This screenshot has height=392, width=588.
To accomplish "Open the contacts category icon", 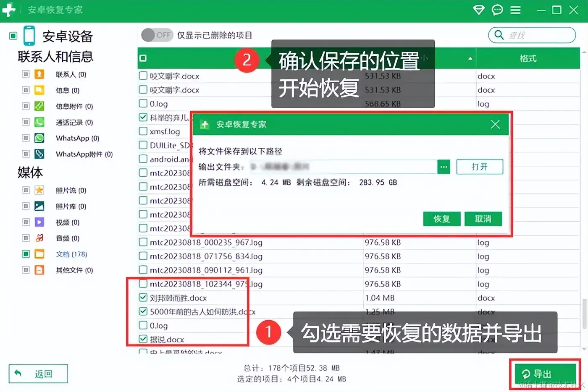I will tap(39, 74).
